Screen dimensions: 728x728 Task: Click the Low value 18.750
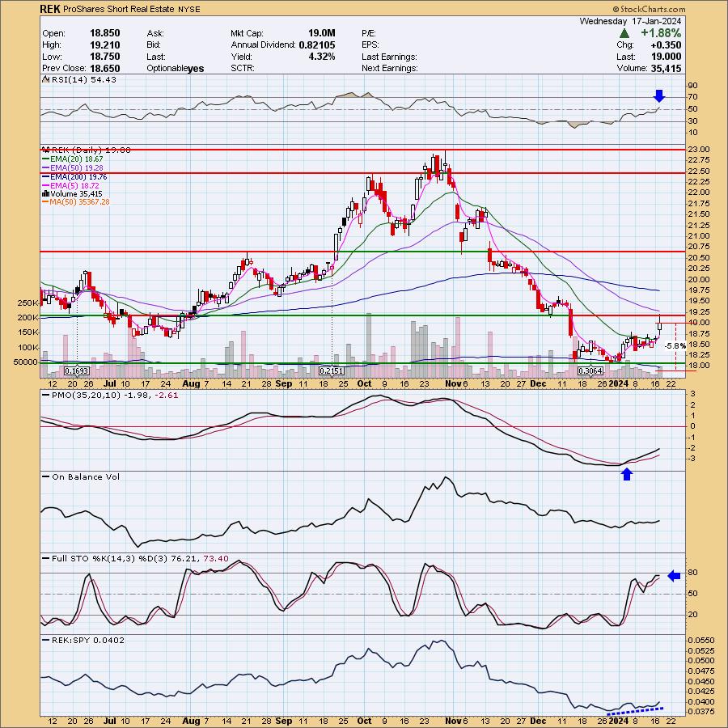pos(105,56)
